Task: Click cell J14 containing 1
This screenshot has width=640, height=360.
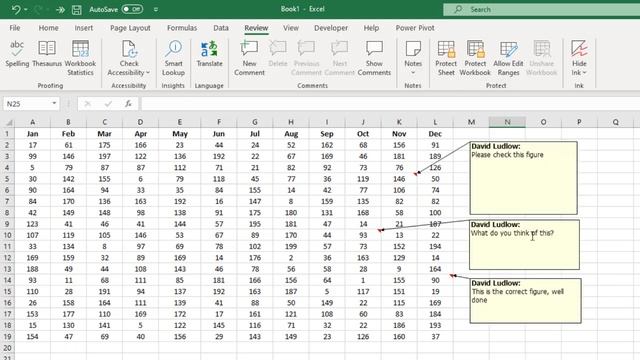Action: [363, 280]
